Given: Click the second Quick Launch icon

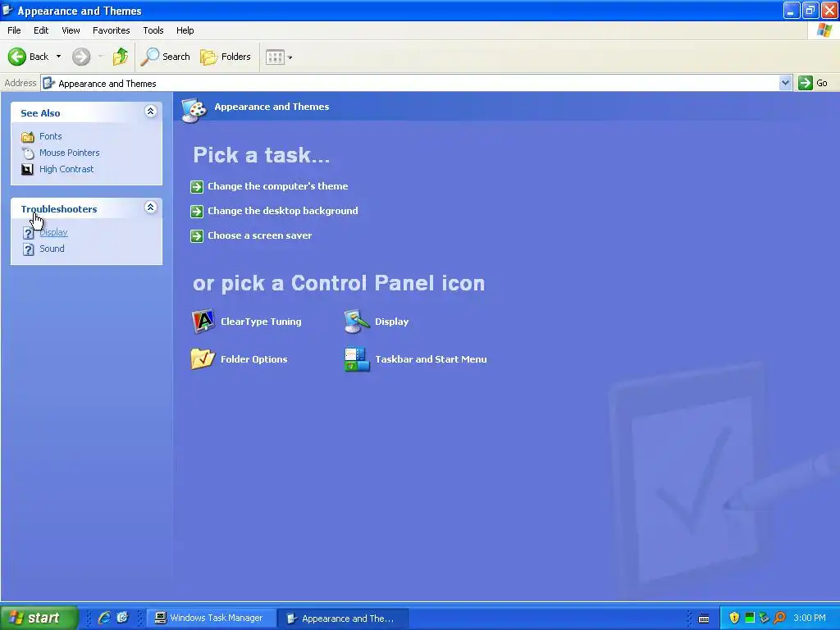Looking at the screenshot, I should pos(122,618).
